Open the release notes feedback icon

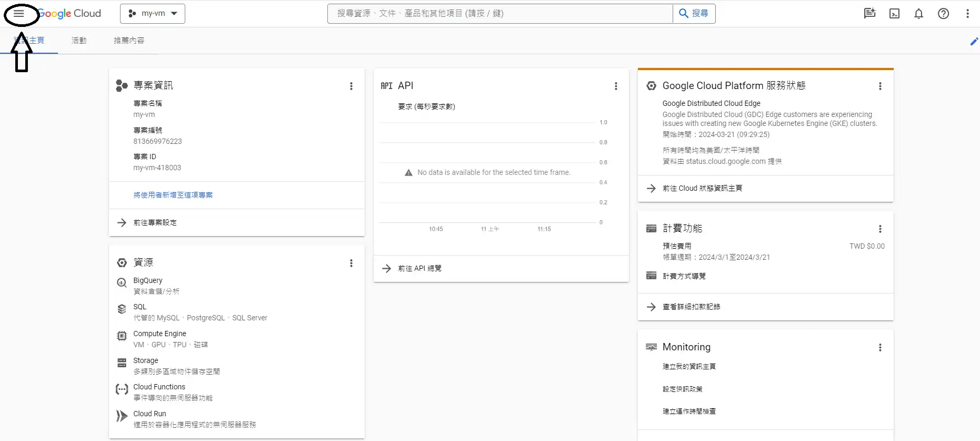click(x=869, y=14)
